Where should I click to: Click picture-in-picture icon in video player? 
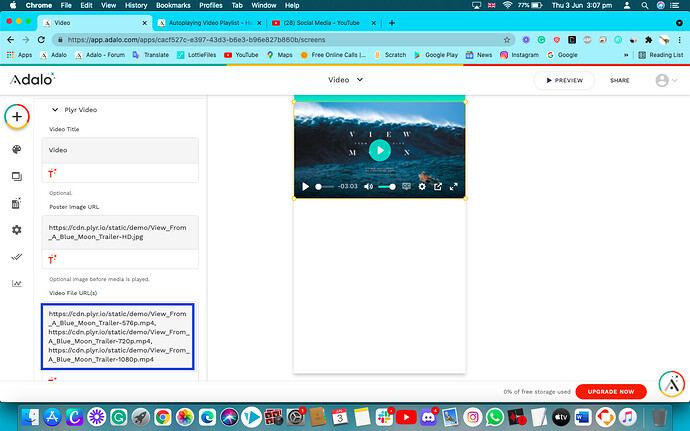438,187
